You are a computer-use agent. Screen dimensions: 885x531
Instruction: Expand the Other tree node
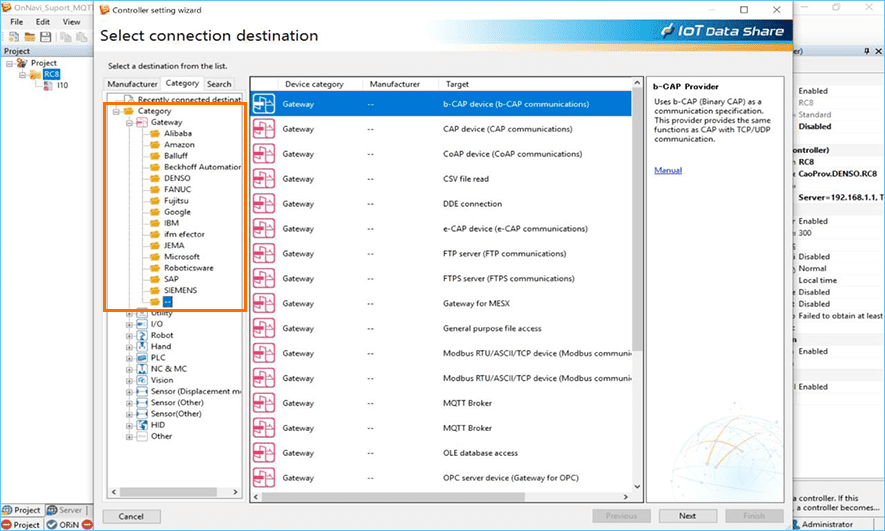click(x=129, y=437)
